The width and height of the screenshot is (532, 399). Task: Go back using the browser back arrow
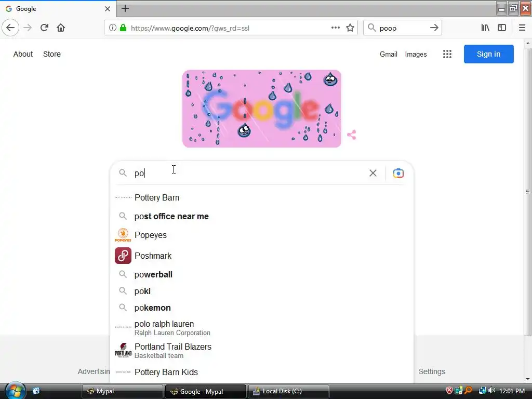coord(10,28)
